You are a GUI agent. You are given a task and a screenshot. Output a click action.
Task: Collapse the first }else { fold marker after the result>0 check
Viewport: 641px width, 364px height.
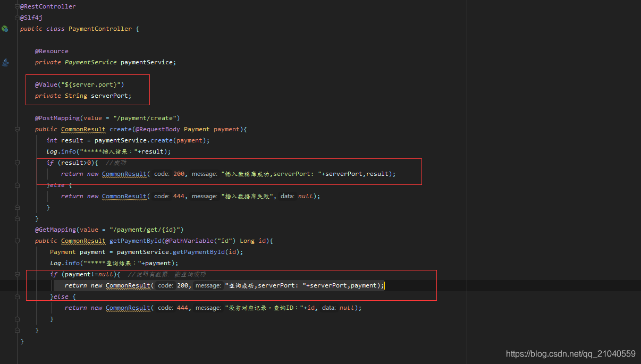(x=17, y=185)
